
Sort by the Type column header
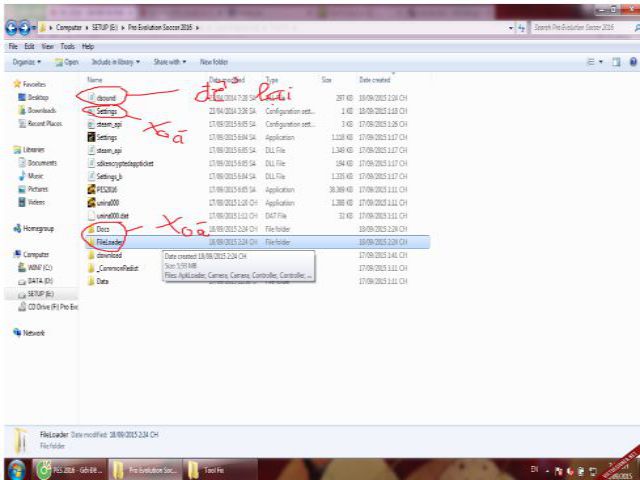[x=272, y=80]
